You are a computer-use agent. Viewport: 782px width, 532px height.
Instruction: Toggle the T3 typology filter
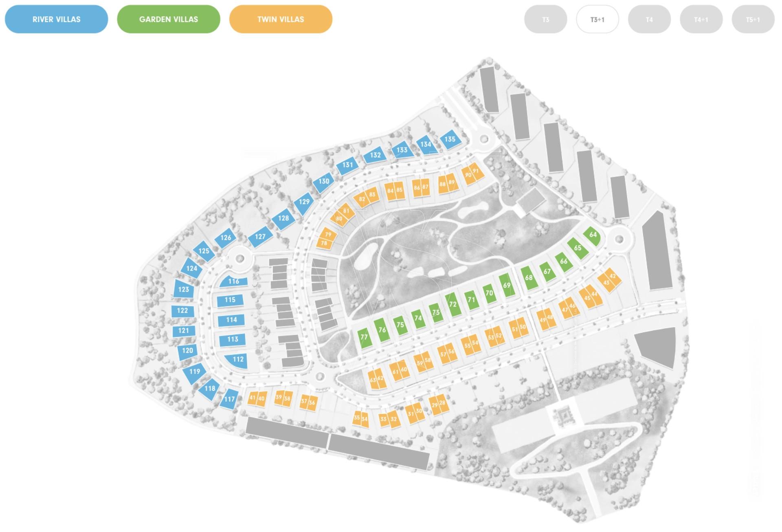(545, 20)
